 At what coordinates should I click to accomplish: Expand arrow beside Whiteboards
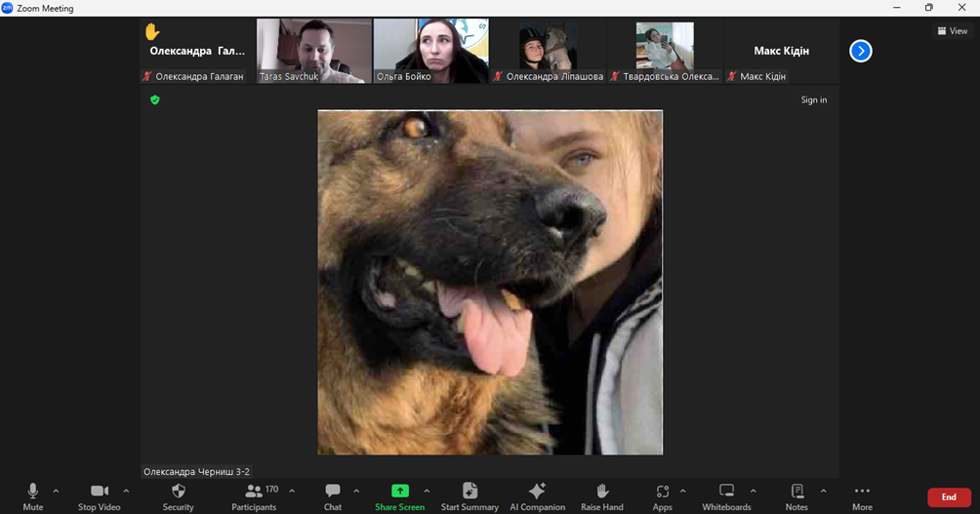754,492
